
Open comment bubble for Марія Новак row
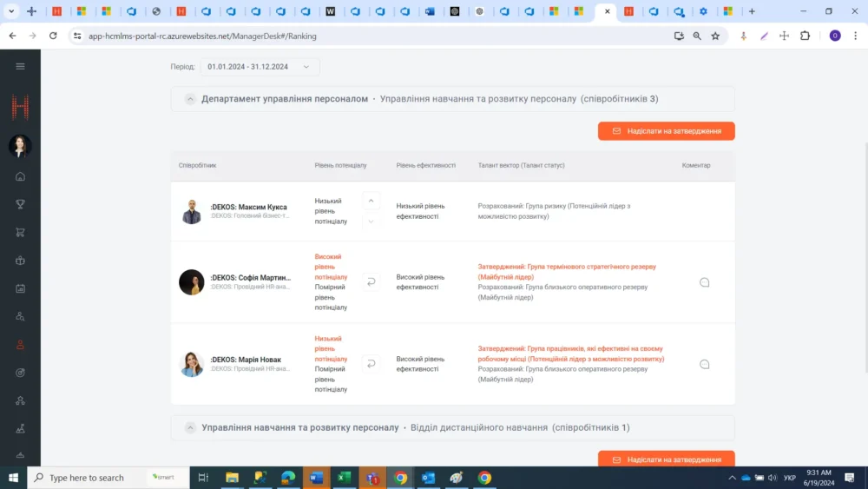[704, 364]
